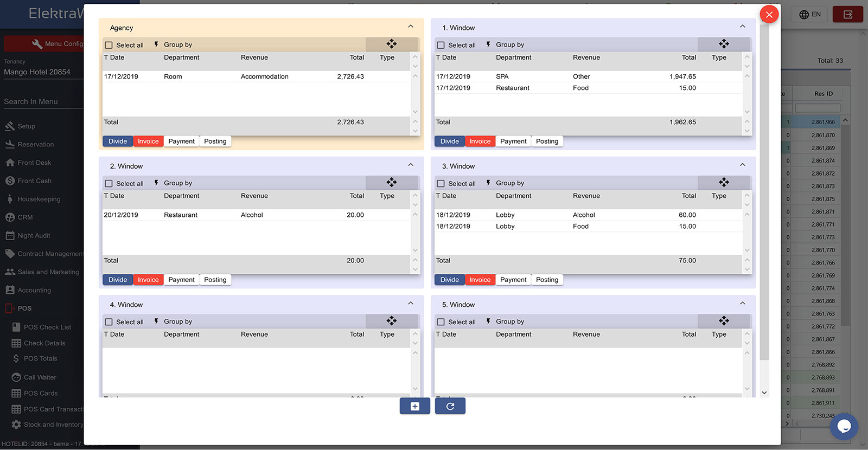Viewport: 868px width, 450px height.
Task: Check Select all in 2. Window
Action: click(108, 184)
